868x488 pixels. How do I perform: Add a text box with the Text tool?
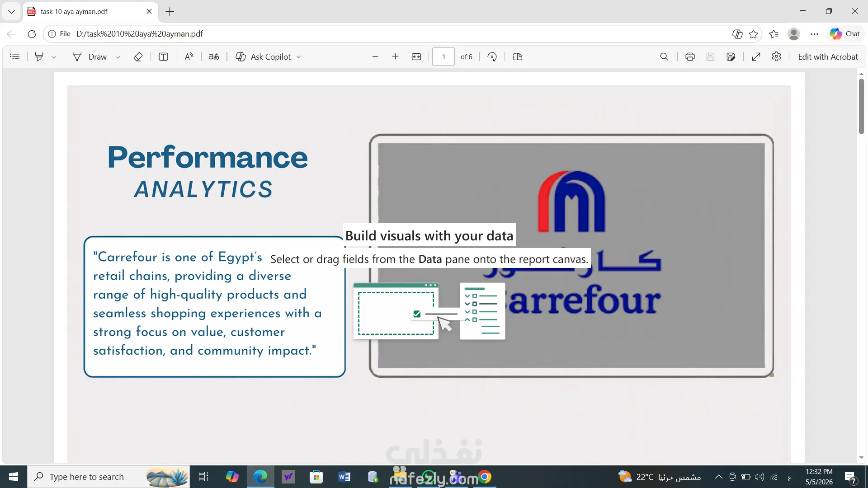pyautogui.click(x=164, y=57)
